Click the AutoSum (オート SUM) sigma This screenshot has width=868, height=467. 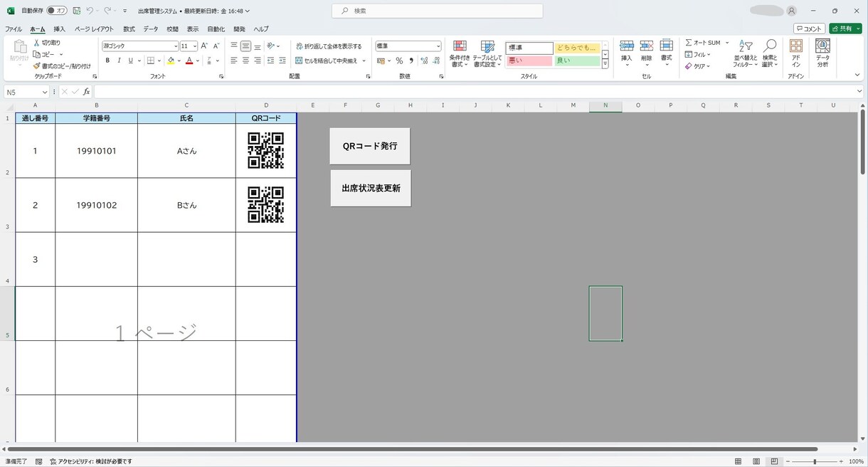coord(689,43)
